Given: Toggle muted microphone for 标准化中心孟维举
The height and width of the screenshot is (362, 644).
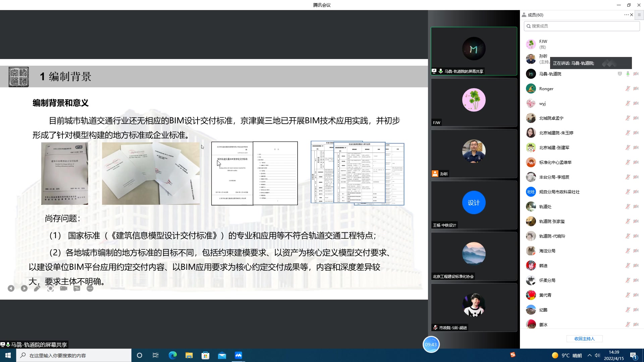Looking at the screenshot, I should pyautogui.click(x=628, y=162).
